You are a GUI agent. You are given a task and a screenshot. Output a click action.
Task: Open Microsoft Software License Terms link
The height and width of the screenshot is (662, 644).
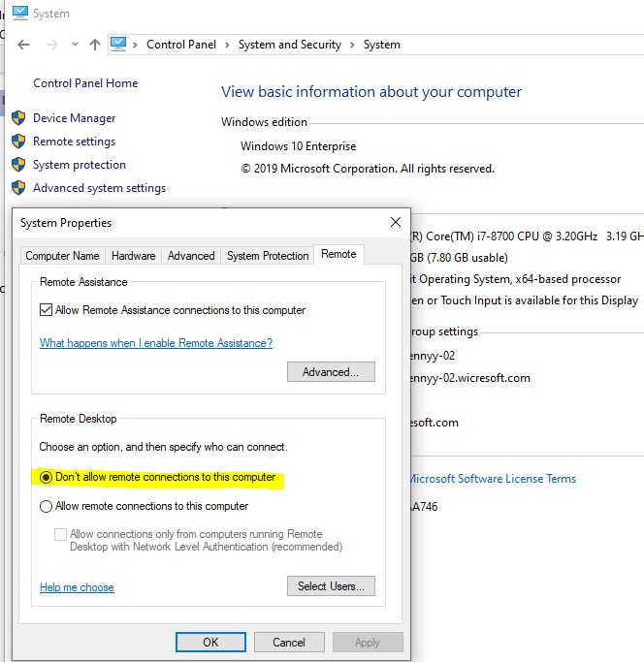point(493,479)
